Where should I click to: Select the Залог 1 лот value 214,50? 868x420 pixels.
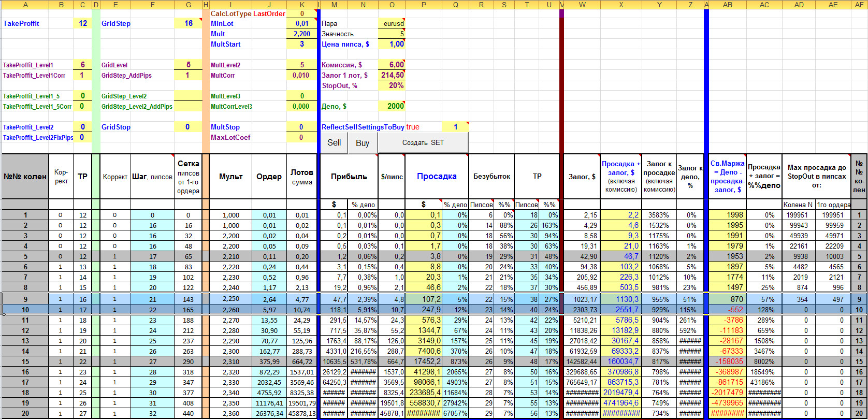pyautogui.click(x=392, y=75)
